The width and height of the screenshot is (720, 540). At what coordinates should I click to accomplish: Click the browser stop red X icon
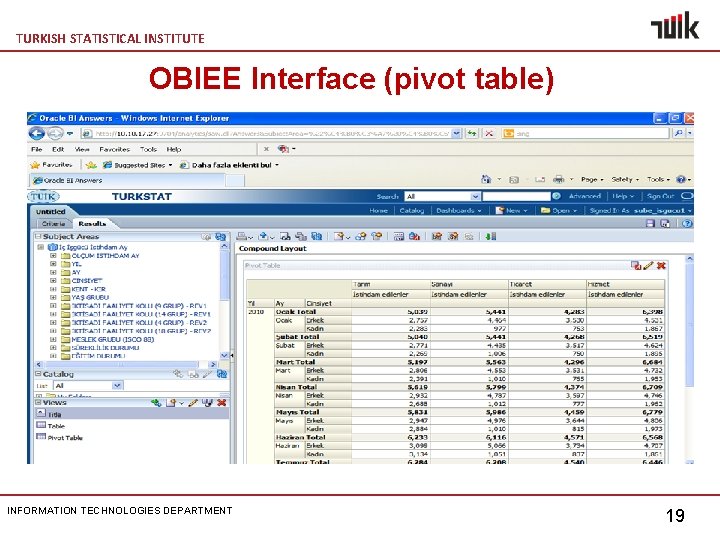[489, 134]
